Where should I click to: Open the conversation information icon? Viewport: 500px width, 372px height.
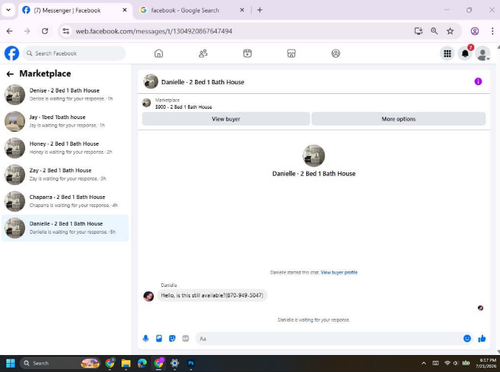(x=478, y=81)
